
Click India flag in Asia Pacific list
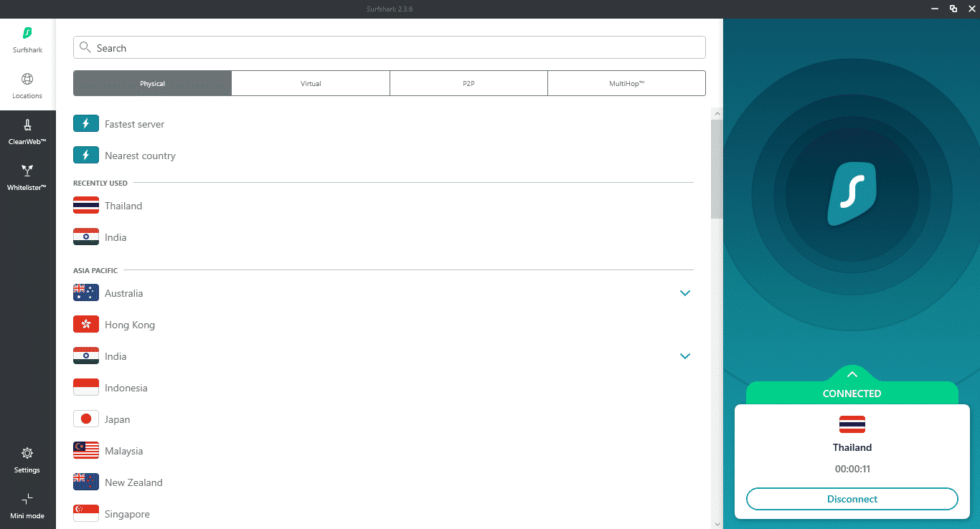click(86, 356)
